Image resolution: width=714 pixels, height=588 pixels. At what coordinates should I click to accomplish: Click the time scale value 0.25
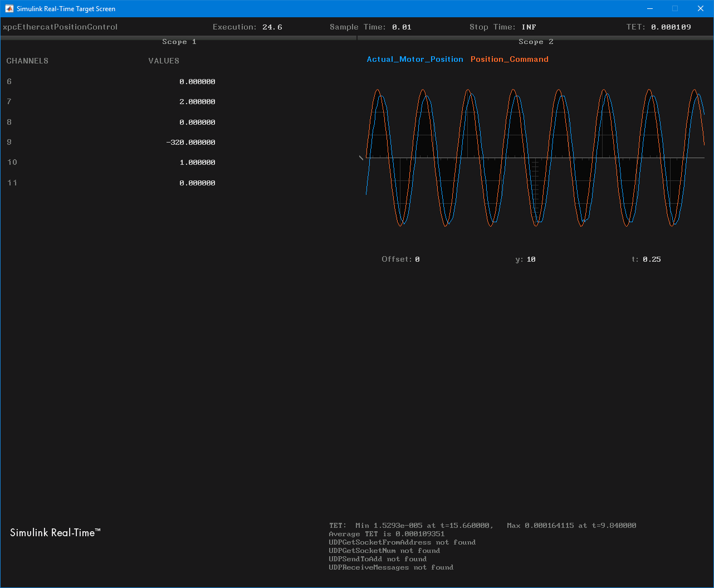(x=652, y=259)
